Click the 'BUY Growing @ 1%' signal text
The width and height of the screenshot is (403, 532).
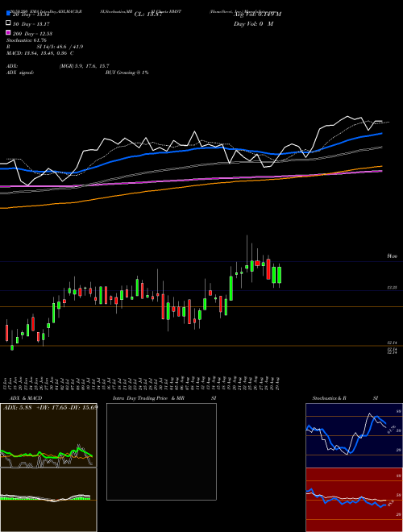[127, 73]
